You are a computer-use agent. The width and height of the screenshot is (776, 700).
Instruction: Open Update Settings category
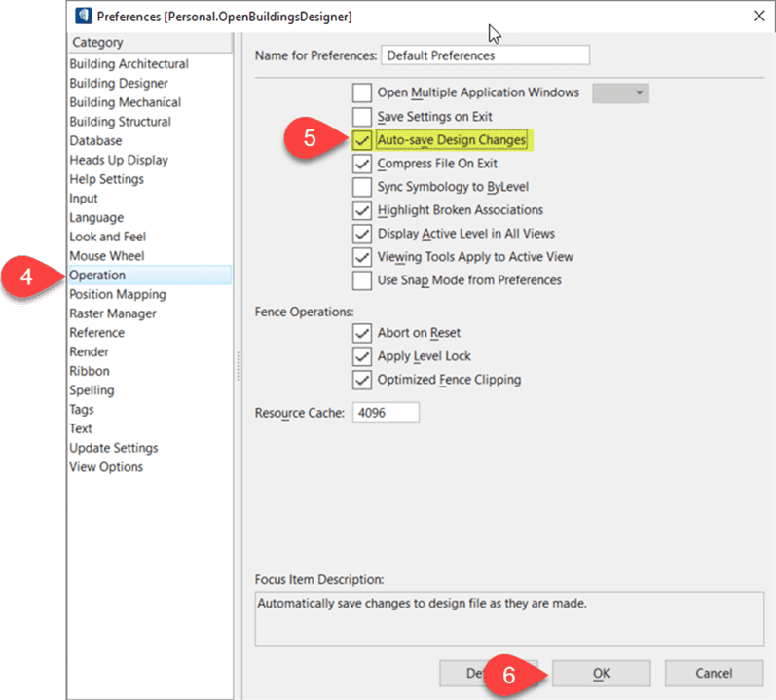pos(150,448)
